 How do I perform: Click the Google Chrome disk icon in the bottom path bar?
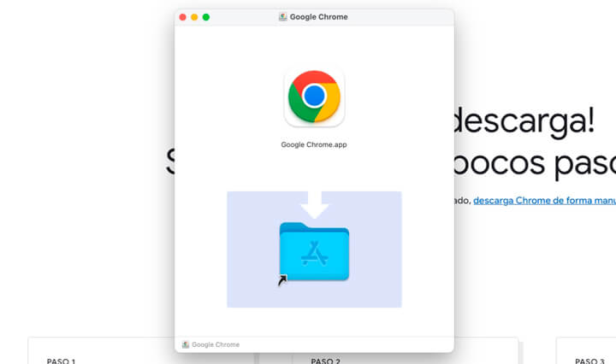186,344
